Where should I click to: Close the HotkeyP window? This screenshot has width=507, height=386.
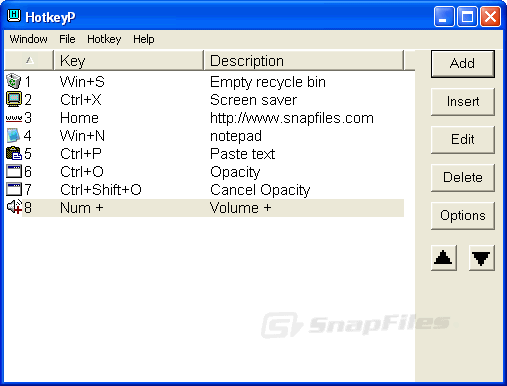point(490,16)
